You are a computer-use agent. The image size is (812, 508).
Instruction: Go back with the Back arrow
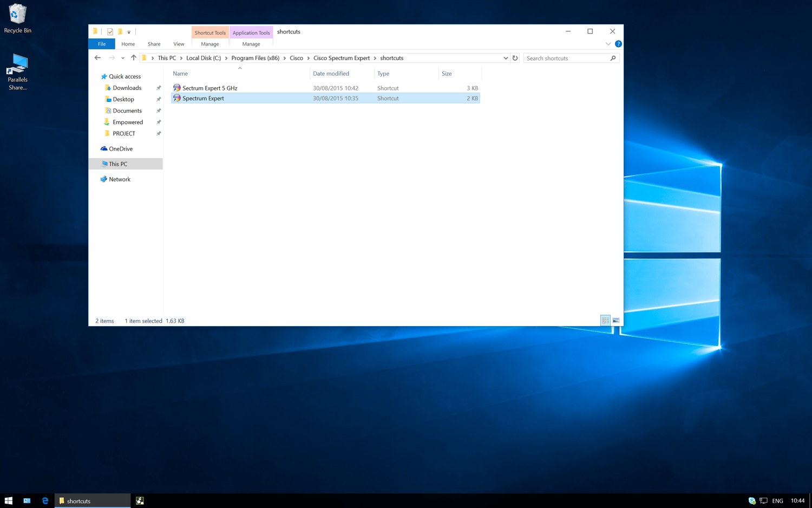97,58
